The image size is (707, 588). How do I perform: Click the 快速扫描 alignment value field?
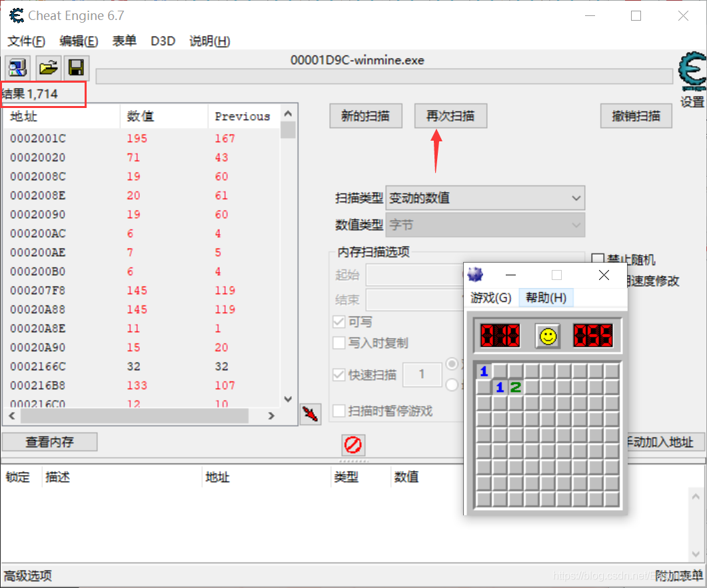click(422, 374)
